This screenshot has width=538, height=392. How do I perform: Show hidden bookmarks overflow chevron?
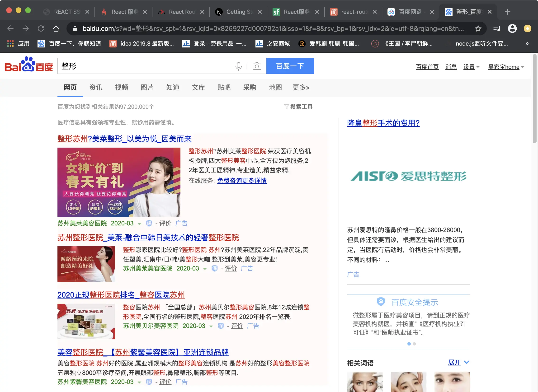pos(527,44)
